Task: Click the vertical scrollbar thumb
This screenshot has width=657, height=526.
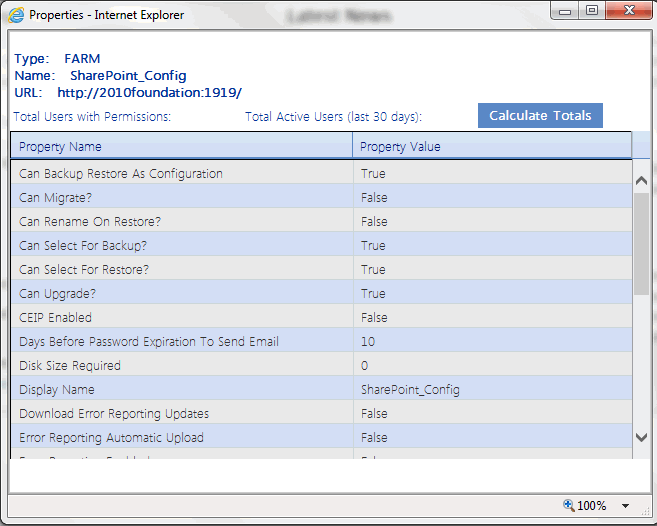Action: [x=642, y=244]
